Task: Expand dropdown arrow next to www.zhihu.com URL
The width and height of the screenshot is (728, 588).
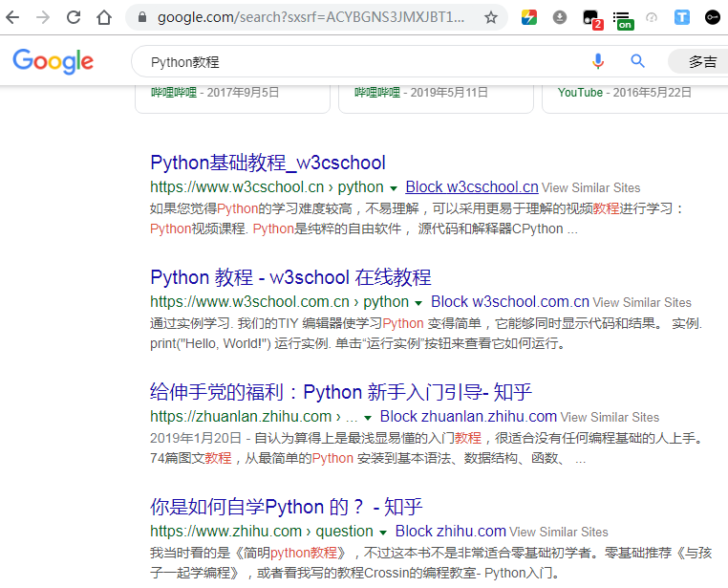Action: coord(383,533)
